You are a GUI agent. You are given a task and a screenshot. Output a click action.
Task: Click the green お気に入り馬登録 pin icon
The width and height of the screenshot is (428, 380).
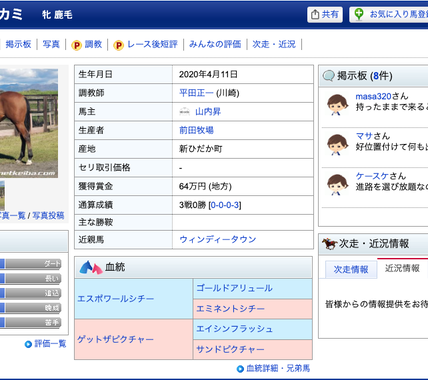[359, 14]
